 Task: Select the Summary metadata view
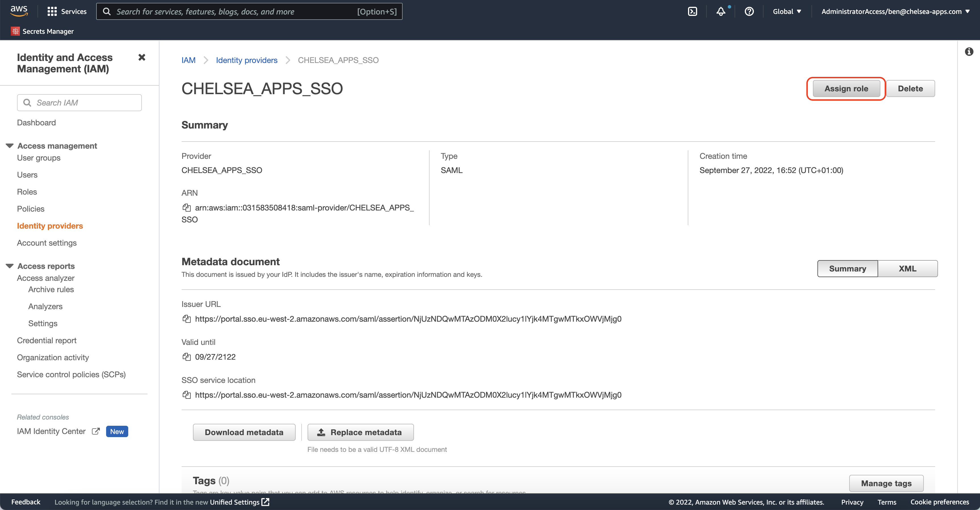point(847,269)
